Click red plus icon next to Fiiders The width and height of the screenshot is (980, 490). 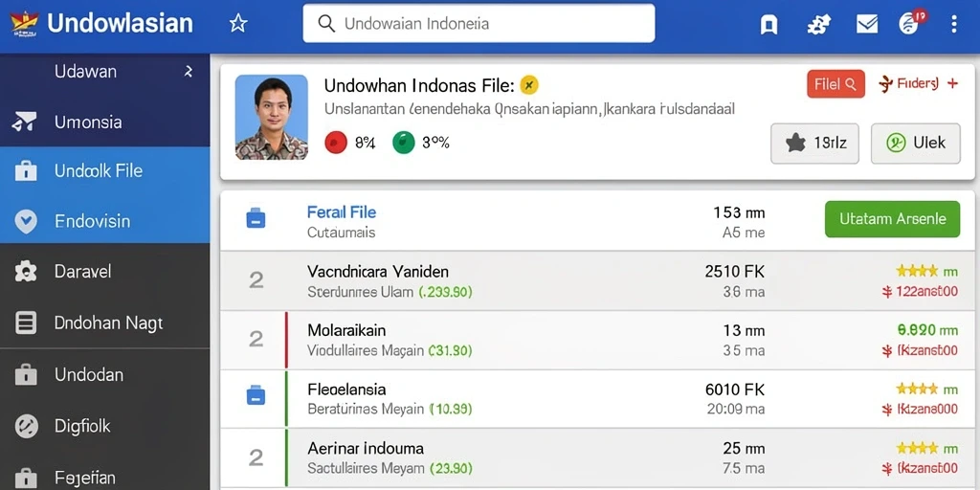click(952, 83)
